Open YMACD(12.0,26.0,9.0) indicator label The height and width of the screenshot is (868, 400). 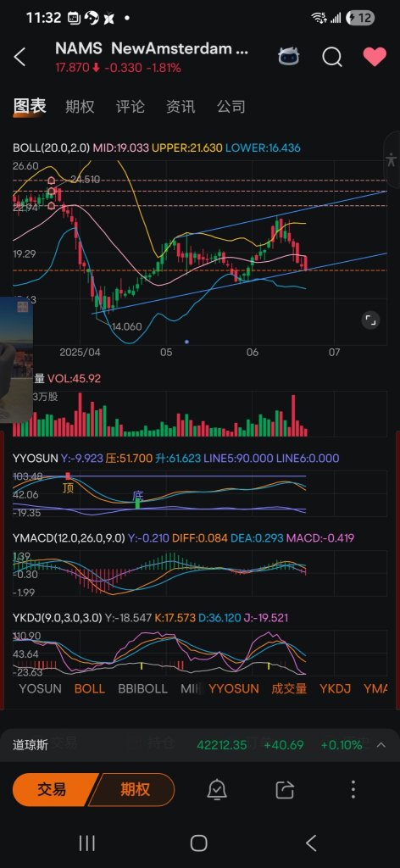69,537
